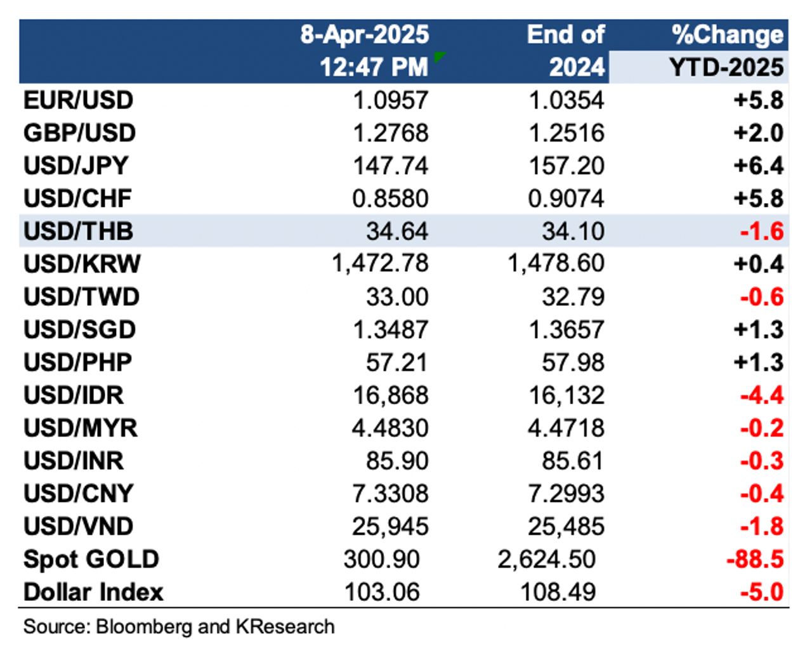The width and height of the screenshot is (812, 651).
Task: Select the USD/MYR end-2024 value 4.4718
Action: 566,428
